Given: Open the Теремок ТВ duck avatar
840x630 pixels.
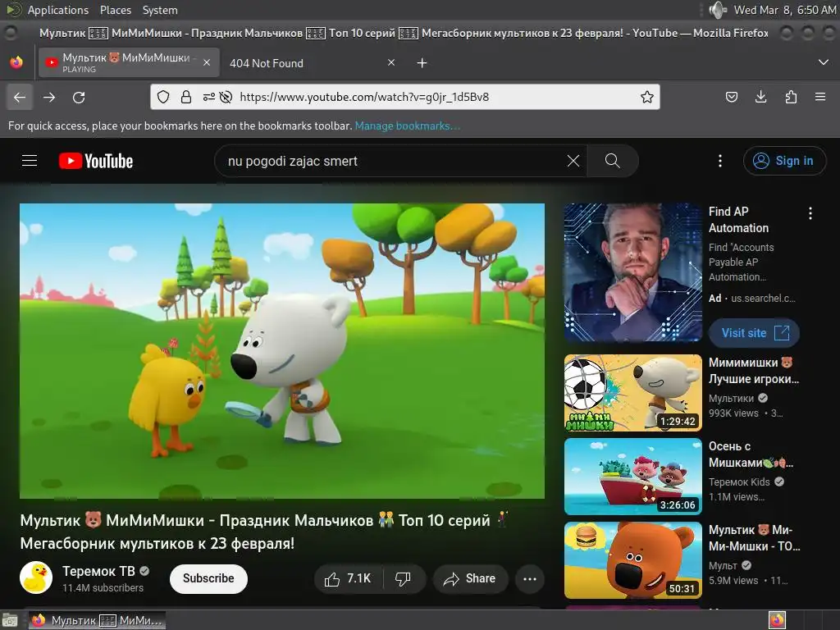Looking at the screenshot, I should (36, 577).
